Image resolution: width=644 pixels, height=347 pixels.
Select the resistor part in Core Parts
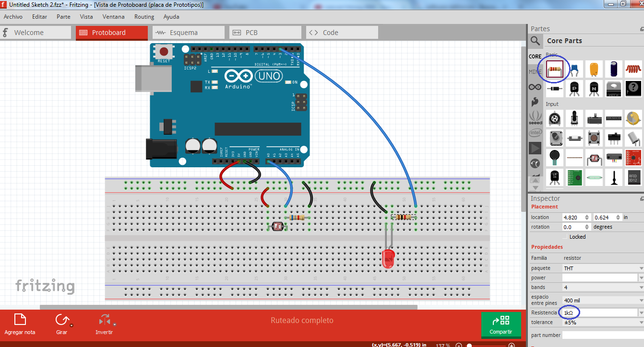coord(555,69)
